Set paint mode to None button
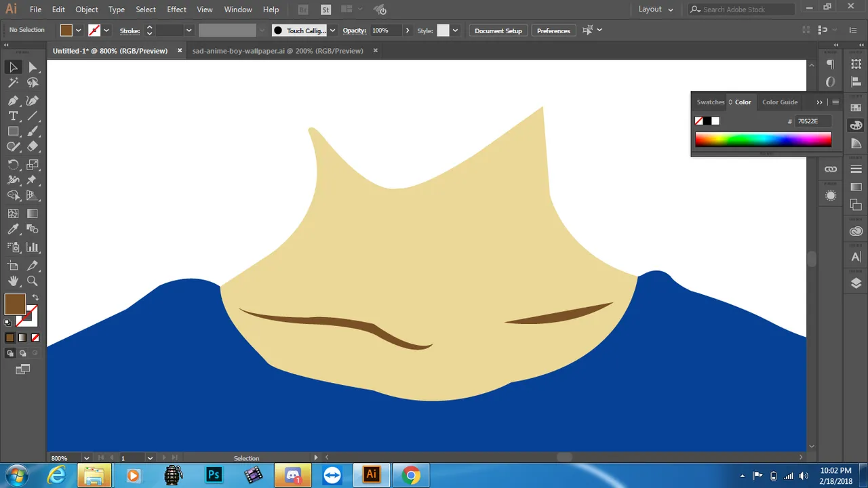868x488 pixels. pyautogui.click(x=35, y=338)
